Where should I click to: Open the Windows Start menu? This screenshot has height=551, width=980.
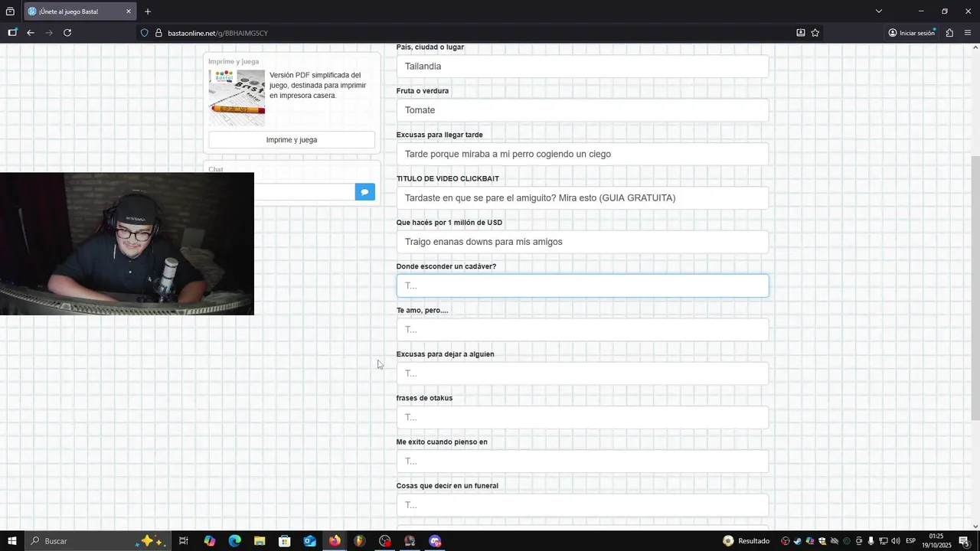(x=12, y=541)
